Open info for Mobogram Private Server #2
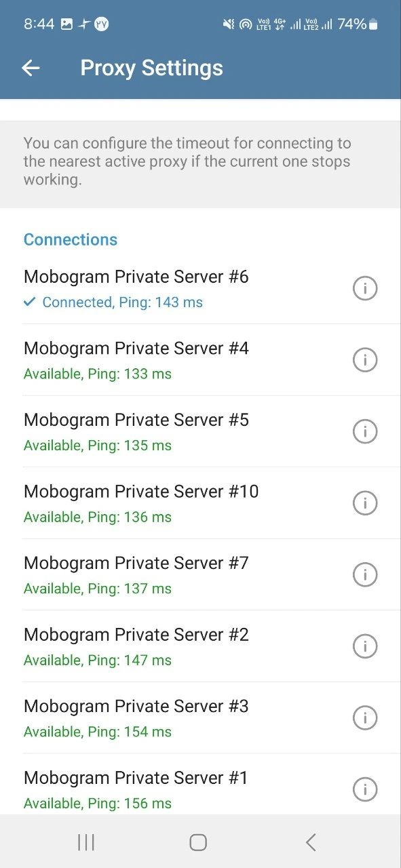Image resolution: width=401 pixels, height=868 pixels. click(365, 646)
